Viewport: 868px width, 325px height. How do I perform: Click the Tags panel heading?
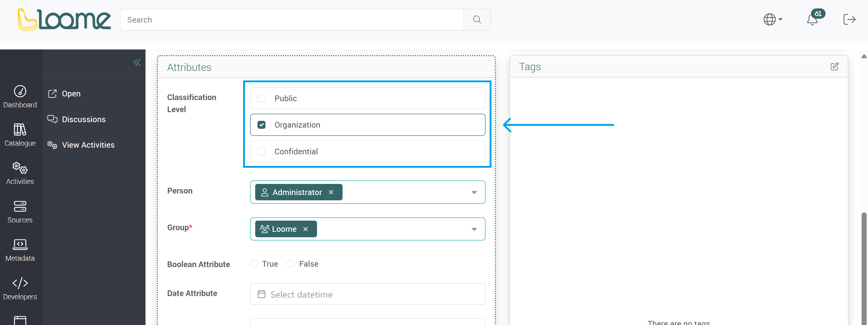[530, 67]
